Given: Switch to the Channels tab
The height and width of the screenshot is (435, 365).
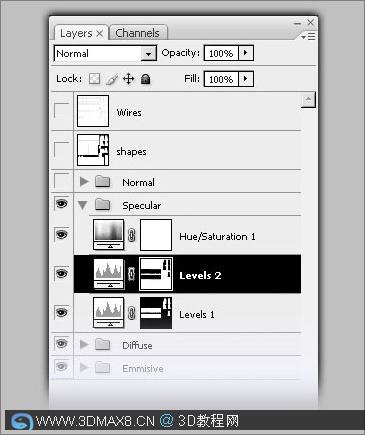Looking at the screenshot, I should [x=138, y=33].
